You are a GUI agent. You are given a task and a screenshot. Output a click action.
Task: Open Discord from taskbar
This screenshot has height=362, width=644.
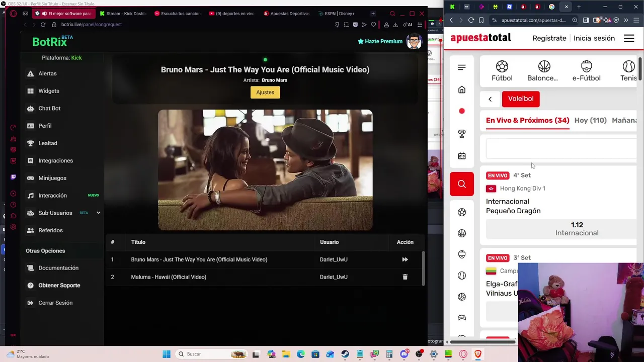404,354
